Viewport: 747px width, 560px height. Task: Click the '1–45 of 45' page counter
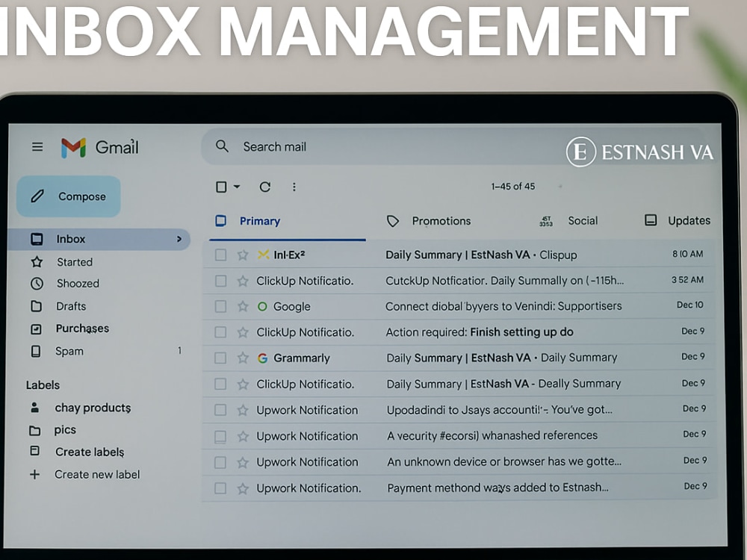(513, 186)
